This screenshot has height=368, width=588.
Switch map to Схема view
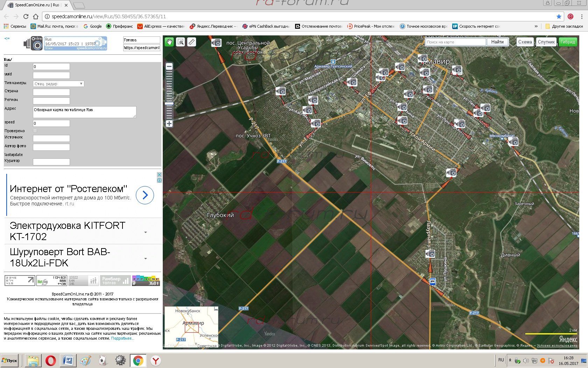[525, 42]
